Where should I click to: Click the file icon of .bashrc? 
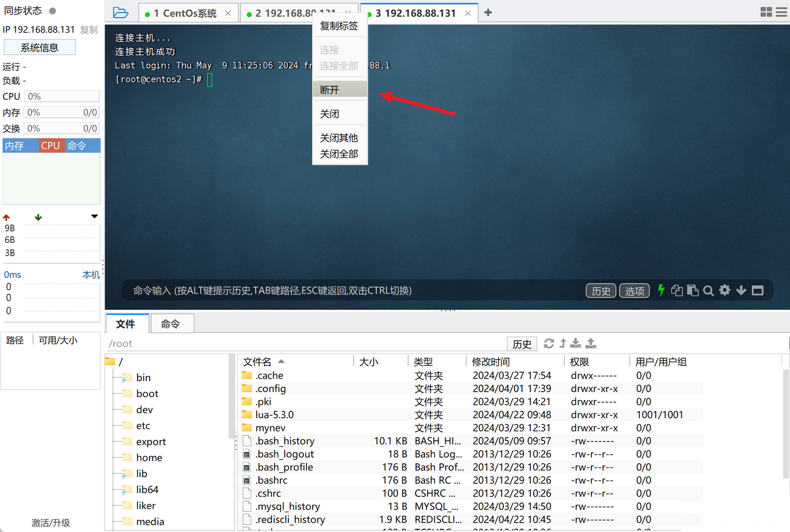coord(247,480)
